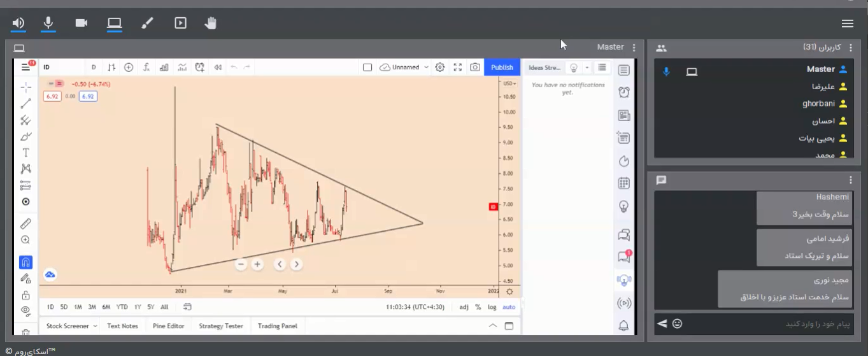Open chart settings gear icon
This screenshot has height=356, width=868.
439,68
